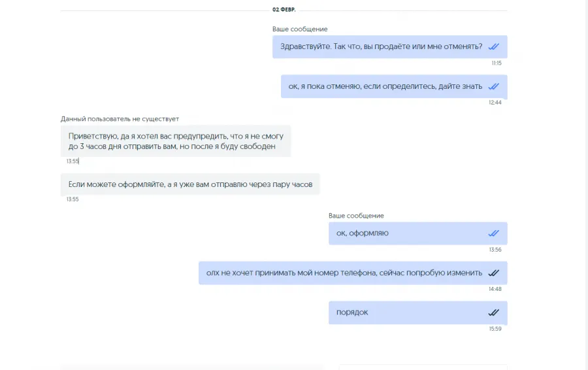The width and height of the screenshot is (588, 370).
Task: Click the vertical scrollbar on the right edge
Action: click(586, 185)
